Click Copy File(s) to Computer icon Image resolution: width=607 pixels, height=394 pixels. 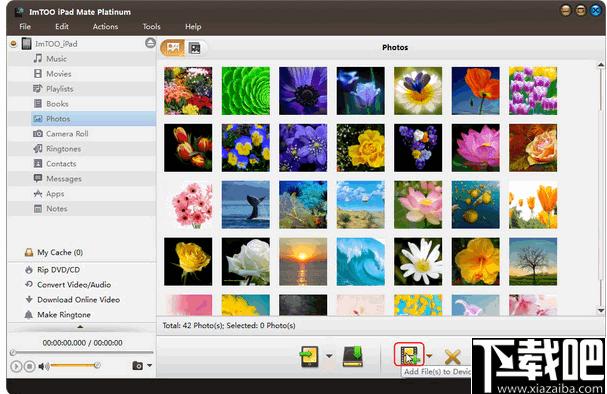(353, 356)
